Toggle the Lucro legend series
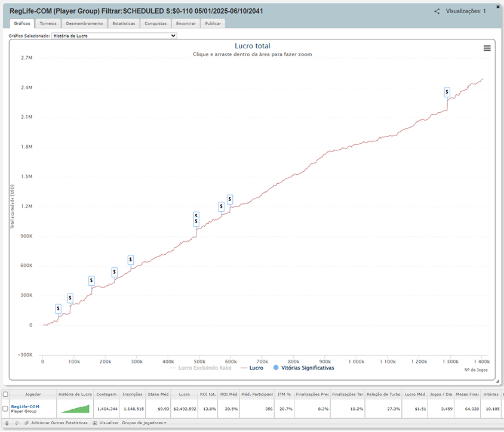504x432 pixels. [x=252, y=368]
